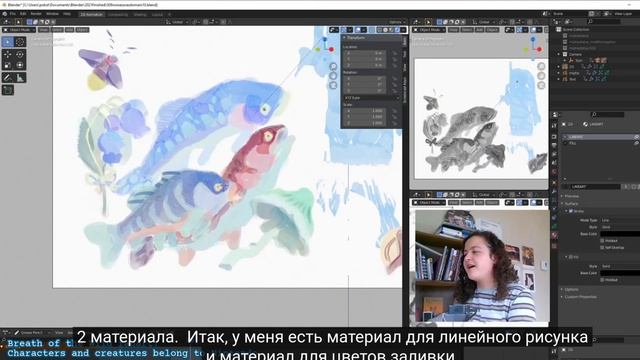Toggle Holdout checkbox under Fill
Screen dimensions: 640x360
pyautogui.click(x=602, y=280)
